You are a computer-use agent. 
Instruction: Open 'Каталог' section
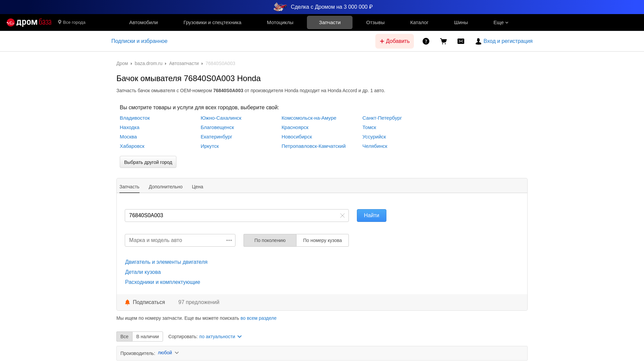pos(419,22)
